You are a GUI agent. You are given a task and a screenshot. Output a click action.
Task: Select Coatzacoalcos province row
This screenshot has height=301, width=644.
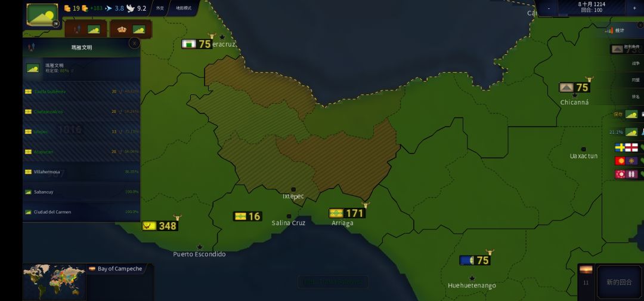[x=81, y=112]
